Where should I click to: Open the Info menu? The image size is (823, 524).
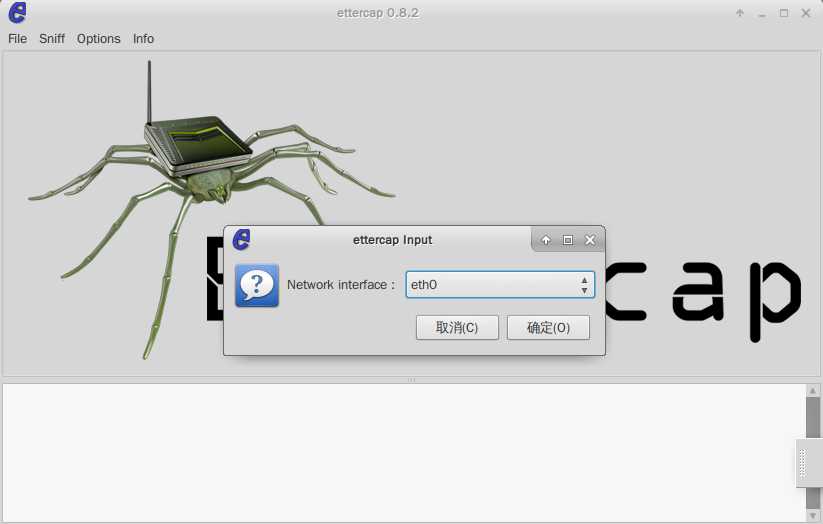143,39
